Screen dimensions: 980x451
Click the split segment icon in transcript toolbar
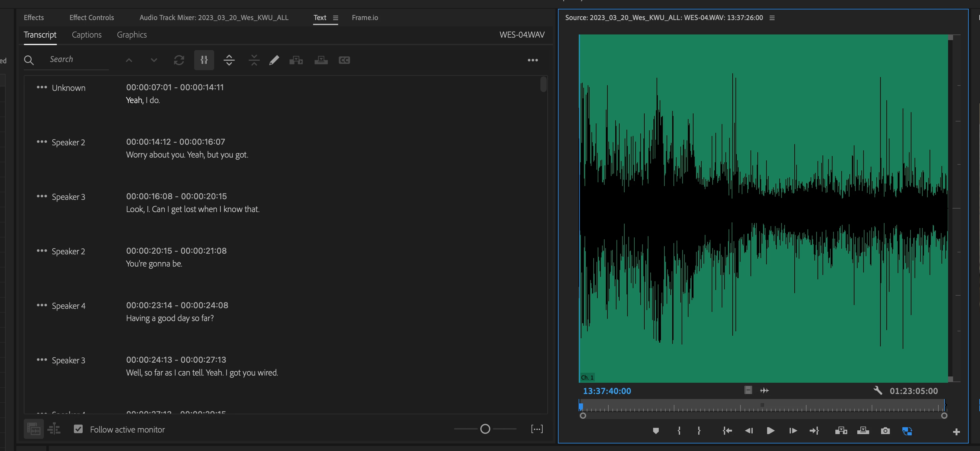pos(229,60)
